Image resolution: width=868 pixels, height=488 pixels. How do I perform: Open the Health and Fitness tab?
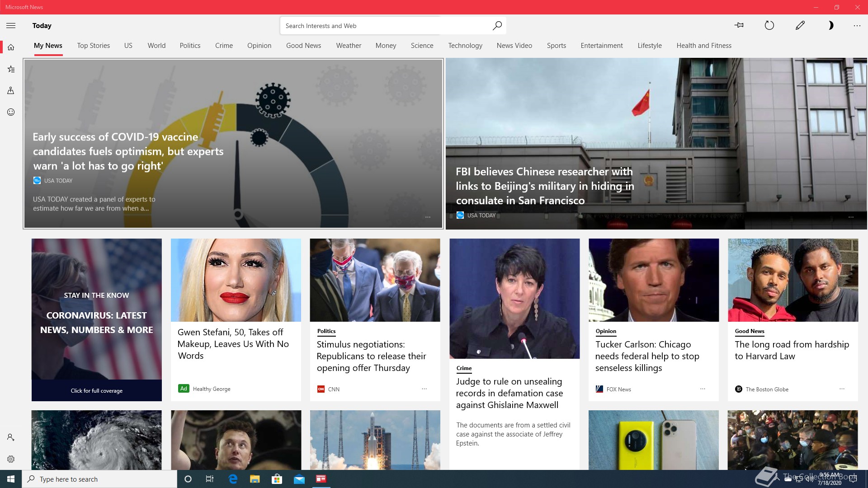tap(704, 46)
